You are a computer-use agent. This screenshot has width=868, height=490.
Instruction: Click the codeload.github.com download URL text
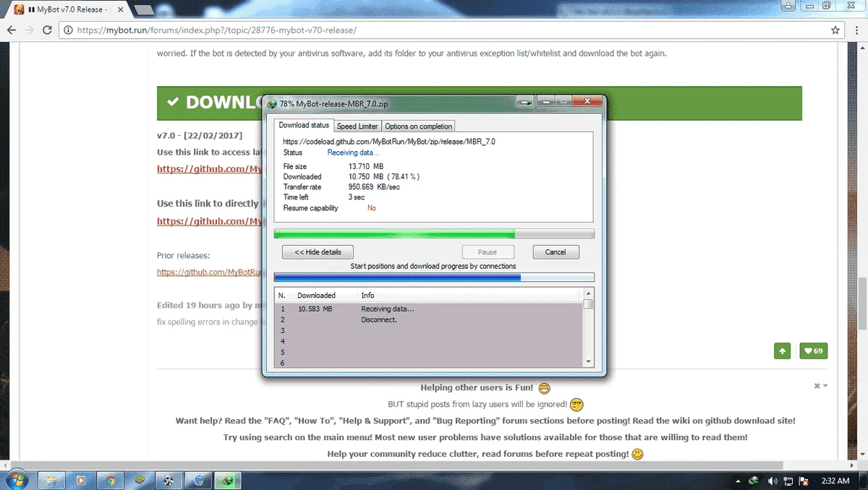point(389,142)
